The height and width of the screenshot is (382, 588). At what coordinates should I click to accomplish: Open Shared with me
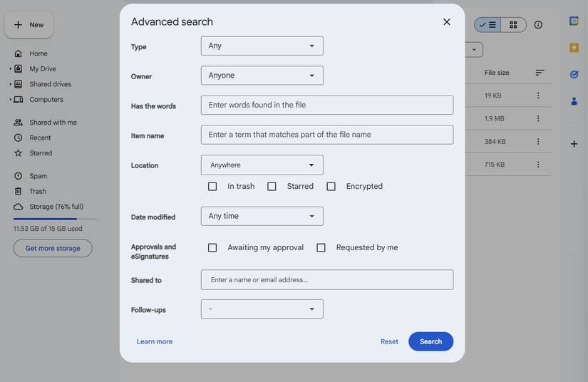[53, 123]
